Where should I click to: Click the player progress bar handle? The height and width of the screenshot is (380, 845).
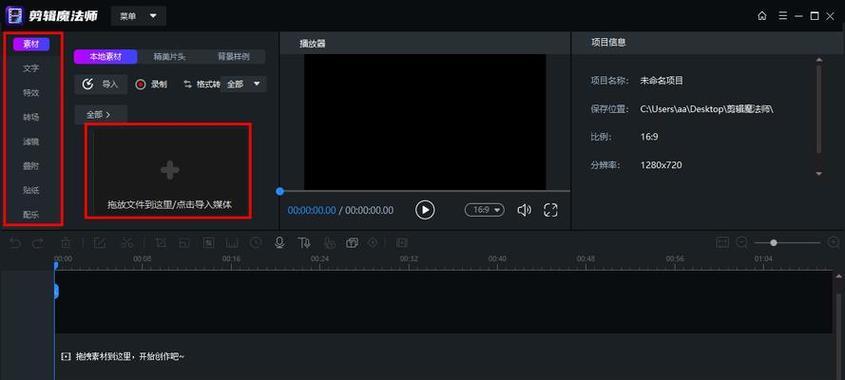[x=280, y=191]
